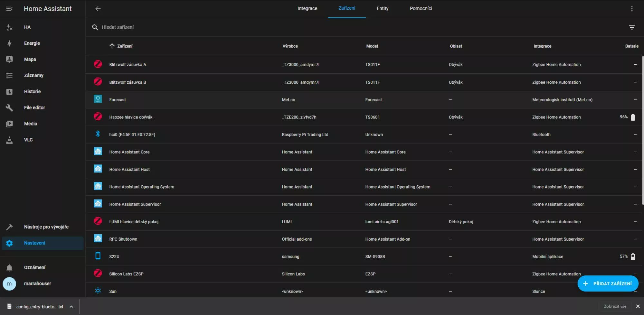The height and width of the screenshot is (315, 644).
Task: Select the Zařízení tab
Action: (347, 9)
